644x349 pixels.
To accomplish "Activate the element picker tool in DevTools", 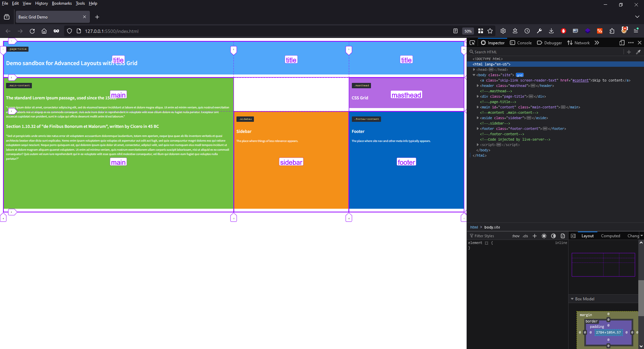I will point(472,43).
